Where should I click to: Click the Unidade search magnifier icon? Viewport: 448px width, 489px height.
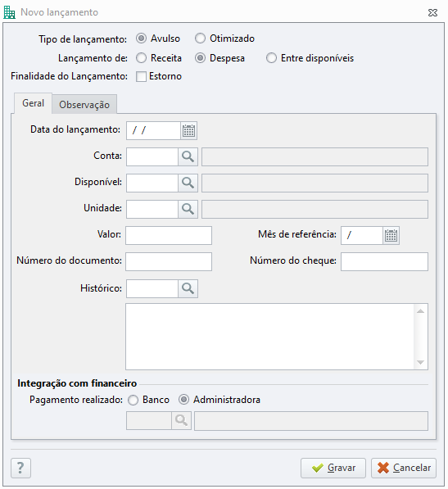pos(188,209)
